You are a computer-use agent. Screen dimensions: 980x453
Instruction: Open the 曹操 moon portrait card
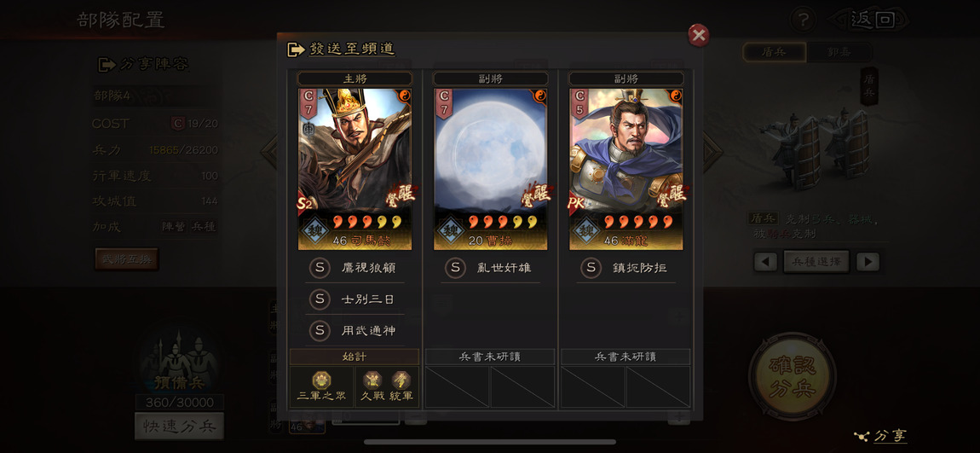click(491, 169)
